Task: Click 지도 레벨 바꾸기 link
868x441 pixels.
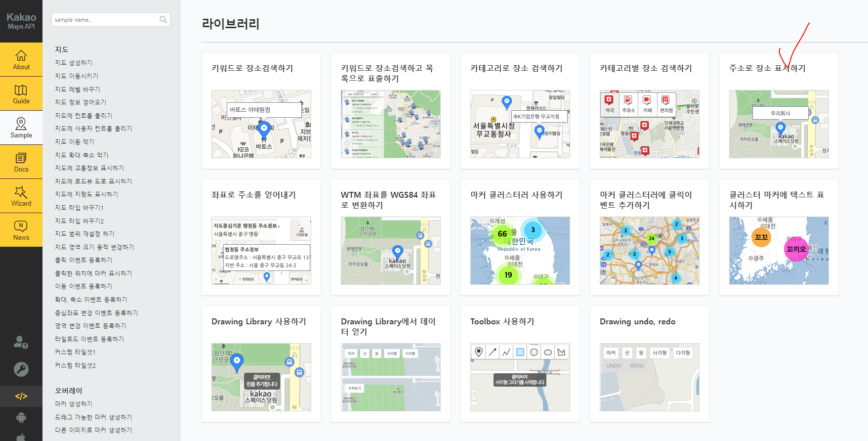Action: click(x=78, y=89)
